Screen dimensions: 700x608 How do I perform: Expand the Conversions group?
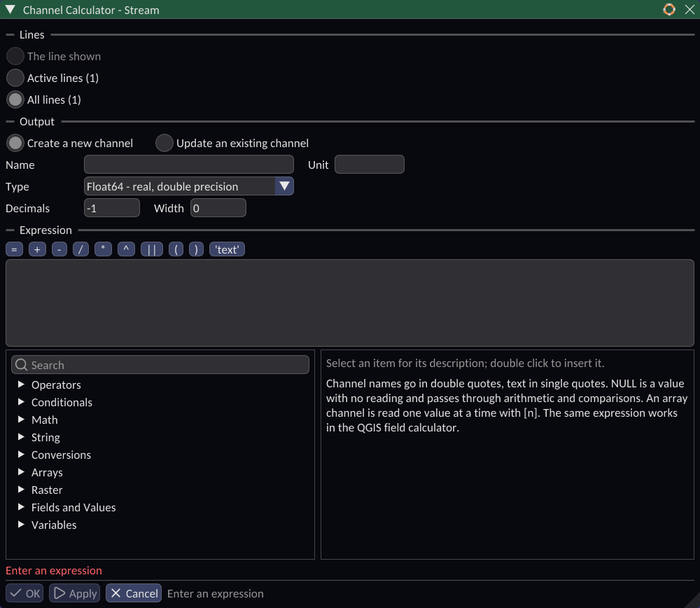(x=21, y=455)
